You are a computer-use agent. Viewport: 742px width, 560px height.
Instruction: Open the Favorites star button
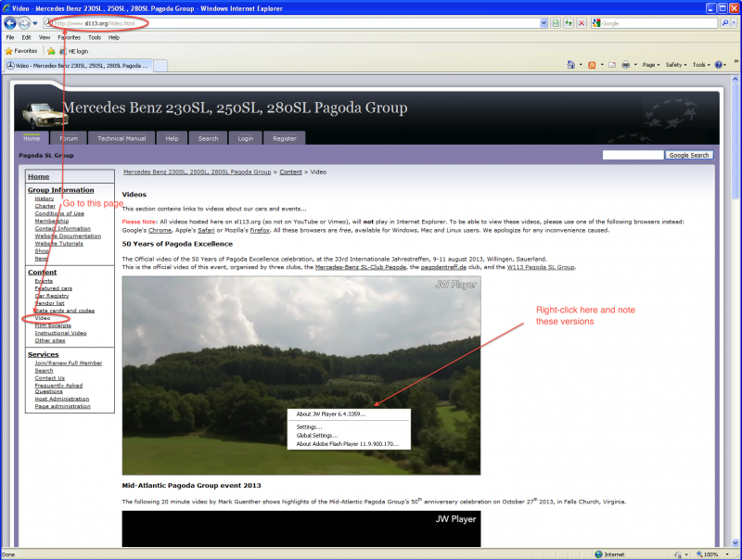click(21, 51)
